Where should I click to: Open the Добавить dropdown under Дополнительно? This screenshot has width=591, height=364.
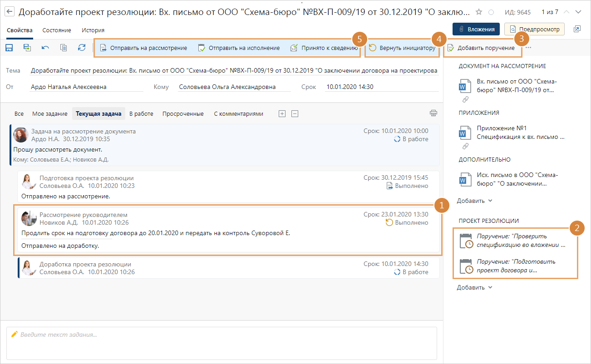474,201
